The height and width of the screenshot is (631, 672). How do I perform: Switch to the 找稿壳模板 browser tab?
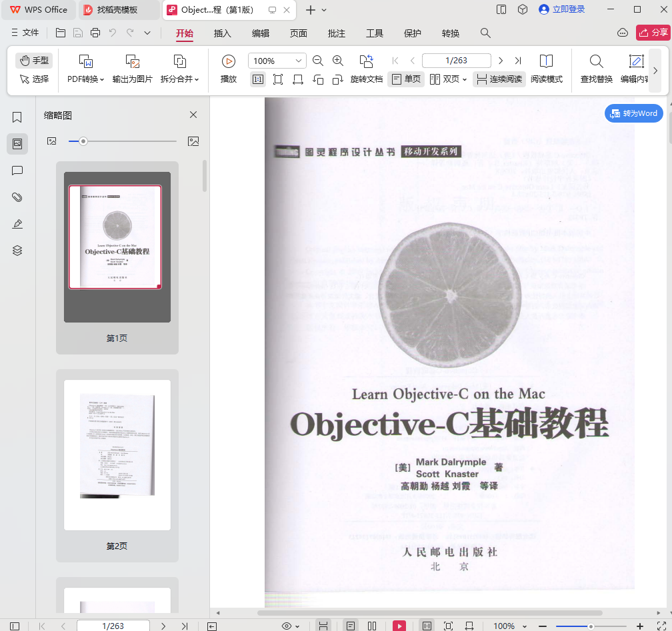point(119,10)
